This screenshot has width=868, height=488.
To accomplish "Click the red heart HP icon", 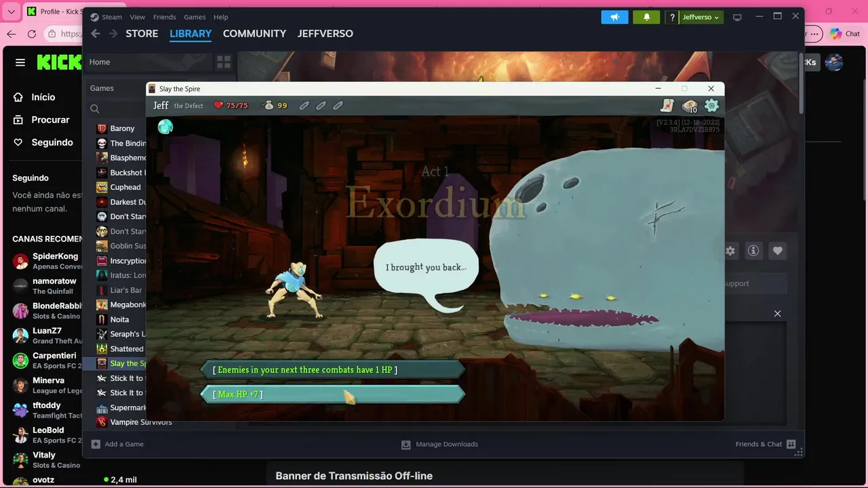I will tap(218, 105).
